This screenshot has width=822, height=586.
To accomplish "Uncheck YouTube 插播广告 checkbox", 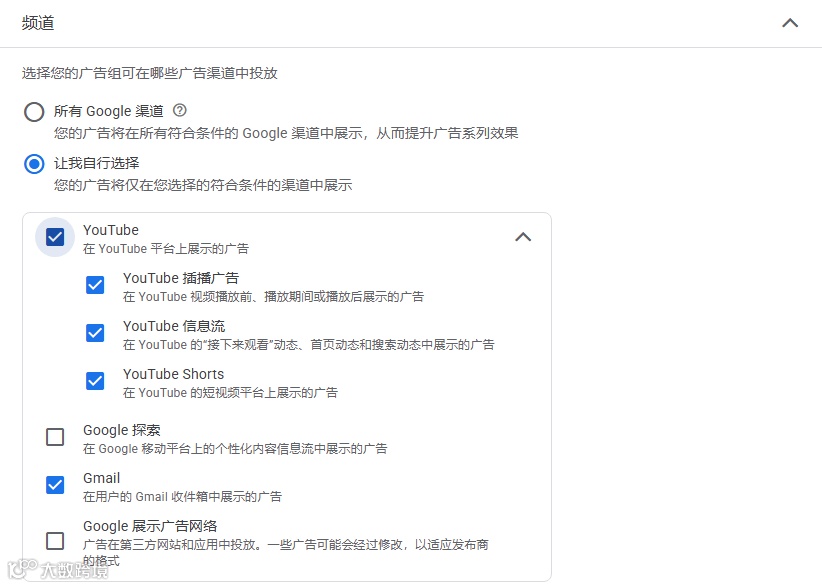I will pyautogui.click(x=95, y=285).
